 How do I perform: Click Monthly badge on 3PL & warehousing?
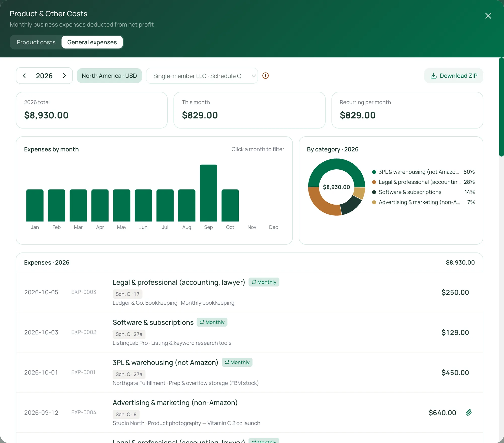point(237,362)
